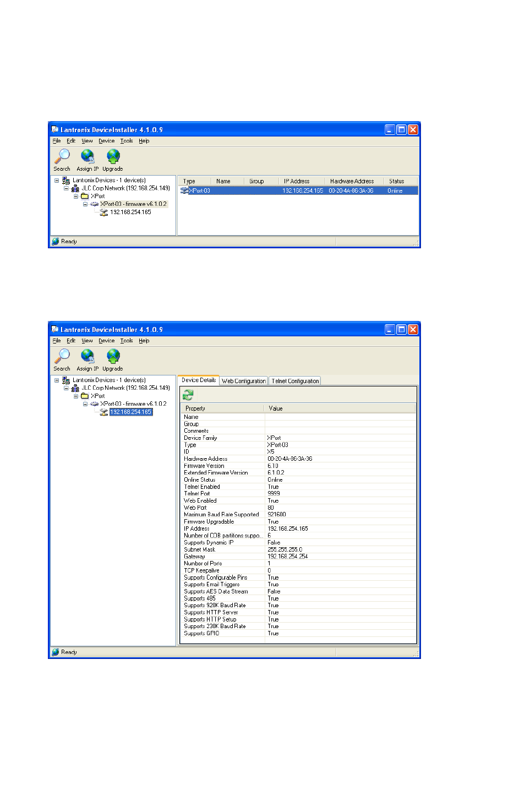This screenshot has width=525, height=812.
Task: Click Lantronix Devices computer icon in upper tree
Action: pos(66,180)
